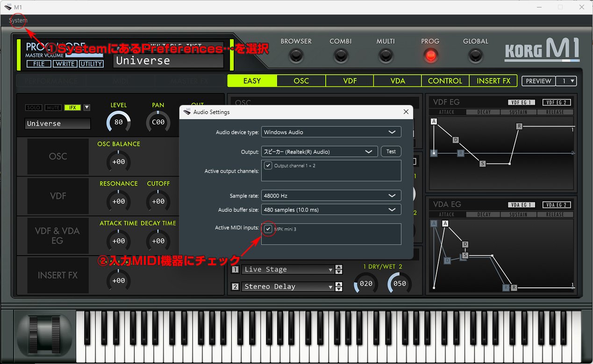
Task: Click the DRY/WET knob showing 050
Action: pos(400,284)
